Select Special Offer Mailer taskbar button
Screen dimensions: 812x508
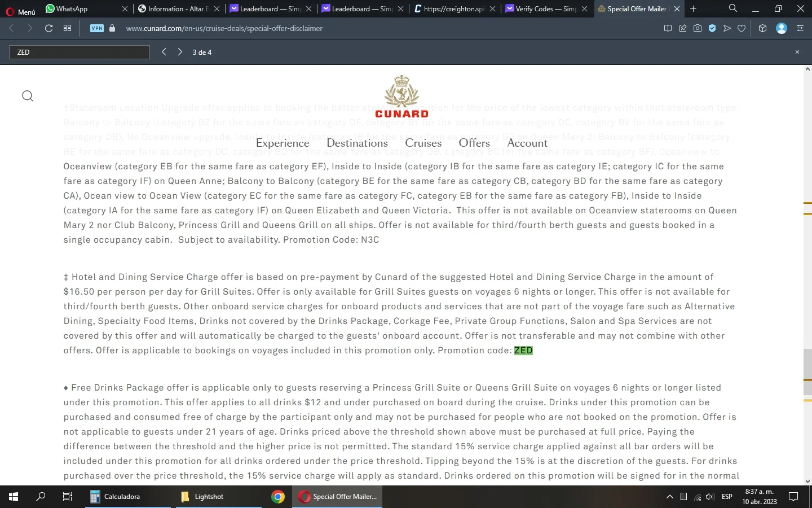click(337, 497)
